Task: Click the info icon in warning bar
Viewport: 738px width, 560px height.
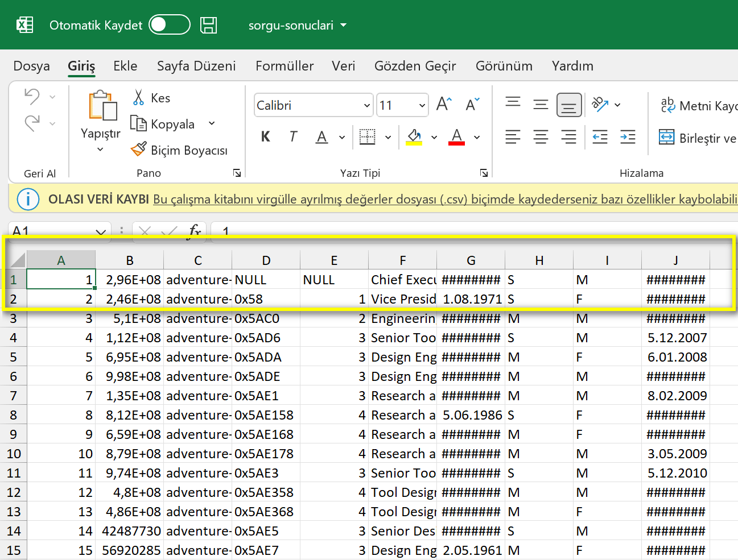Action: (x=28, y=199)
